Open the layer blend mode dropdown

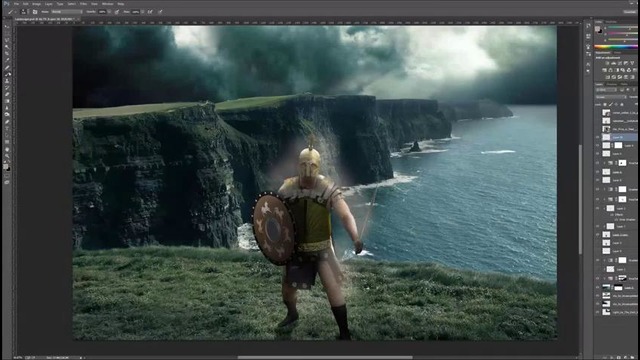point(611,97)
